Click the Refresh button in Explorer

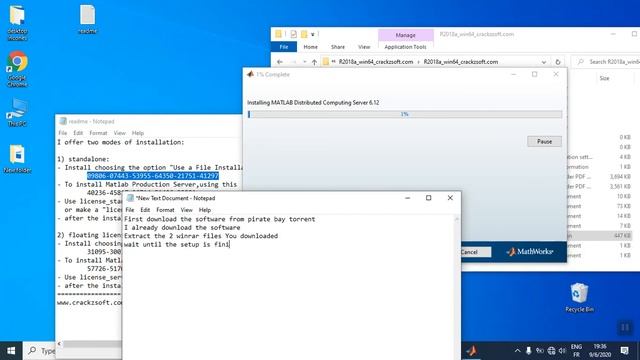[558, 62]
